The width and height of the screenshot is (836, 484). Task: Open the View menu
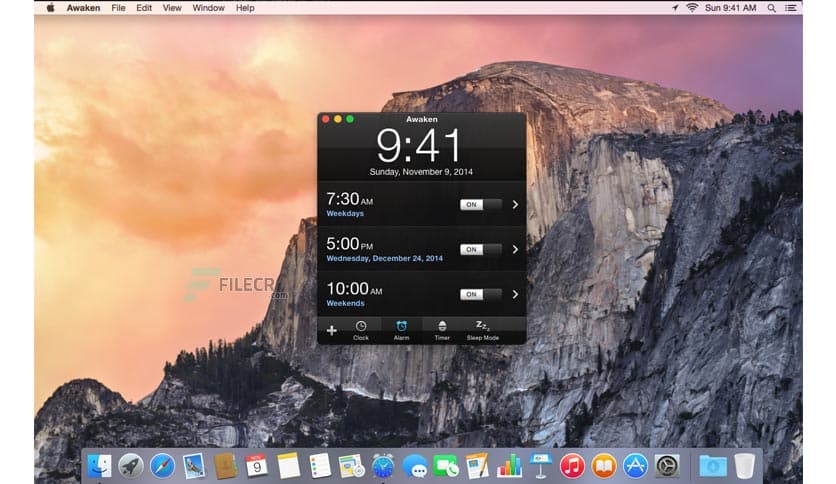[172, 8]
